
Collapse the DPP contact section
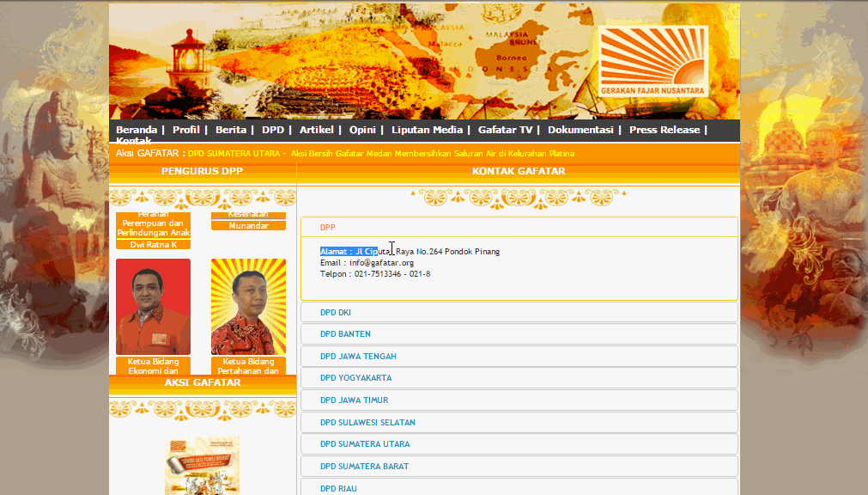pos(519,227)
